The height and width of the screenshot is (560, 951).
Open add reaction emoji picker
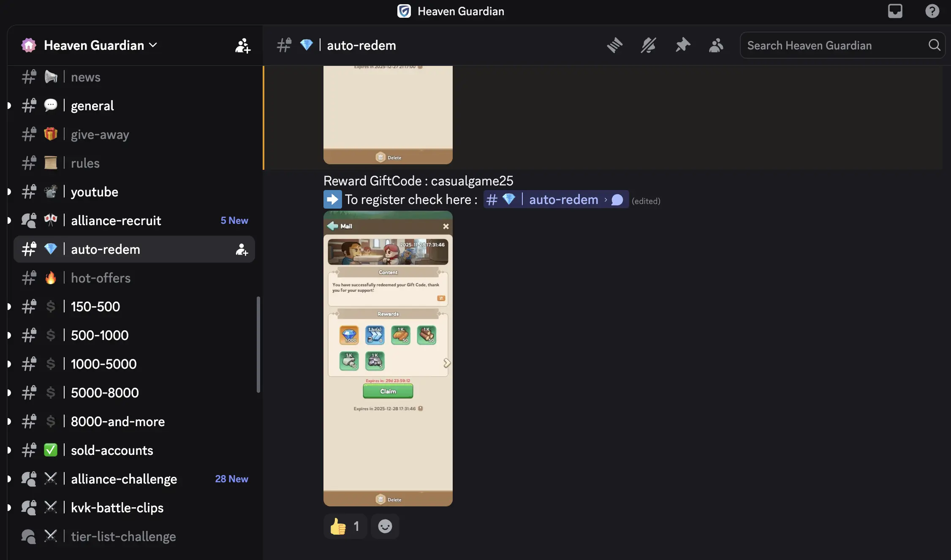pyautogui.click(x=385, y=526)
